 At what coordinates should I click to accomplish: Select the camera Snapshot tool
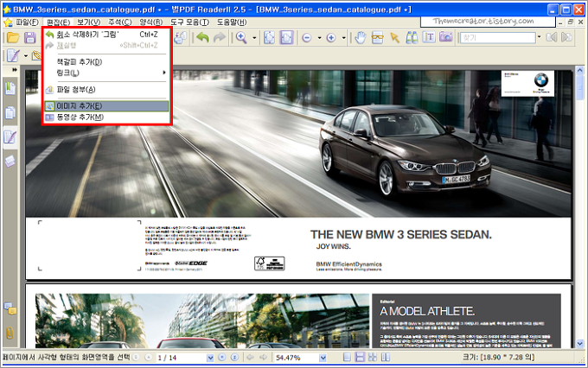(446, 37)
